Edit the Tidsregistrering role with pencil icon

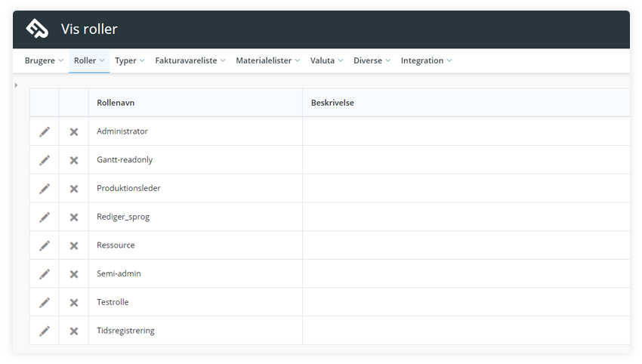coord(45,331)
